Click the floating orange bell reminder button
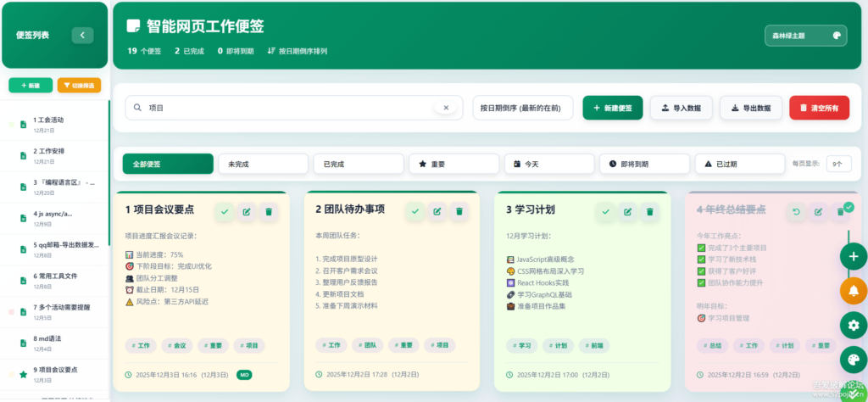This screenshot has width=868, height=402. pos(853,291)
